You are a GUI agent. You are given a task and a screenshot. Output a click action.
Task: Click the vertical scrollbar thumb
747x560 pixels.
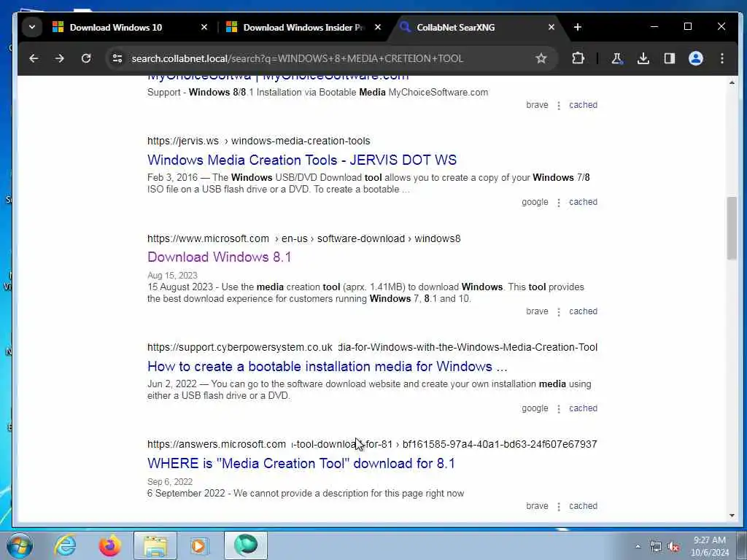pos(732,228)
